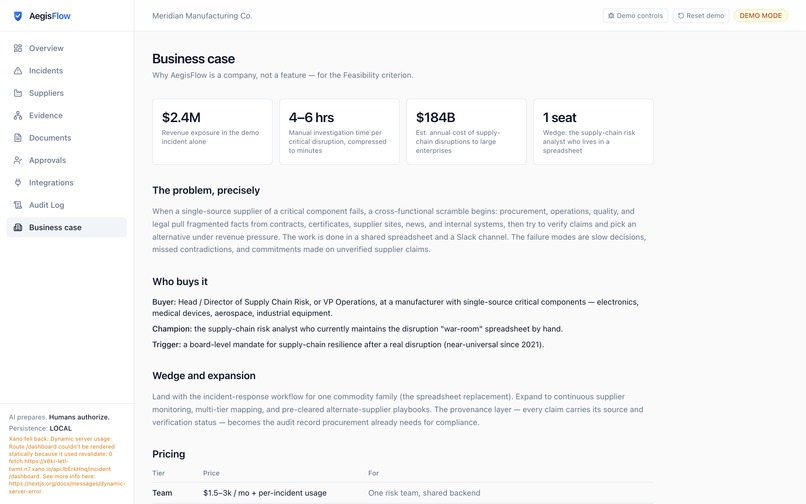
Task: Open Overview via its grid icon
Action: (18, 48)
